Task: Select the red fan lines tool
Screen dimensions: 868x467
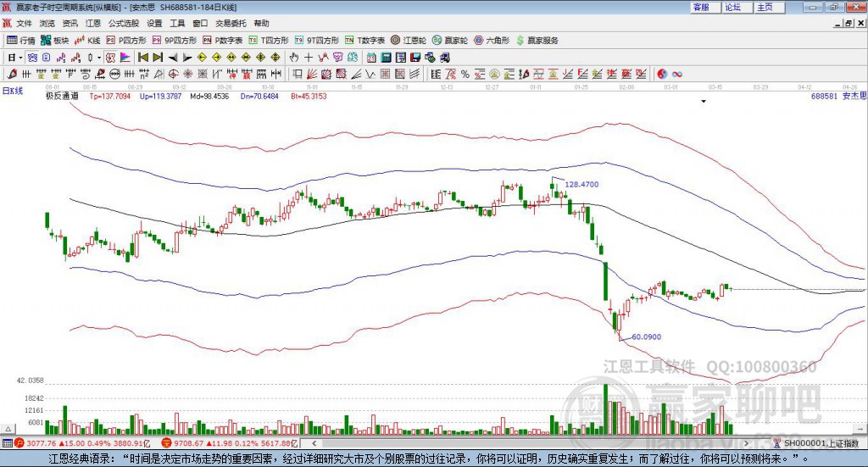Action: point(312,74)
